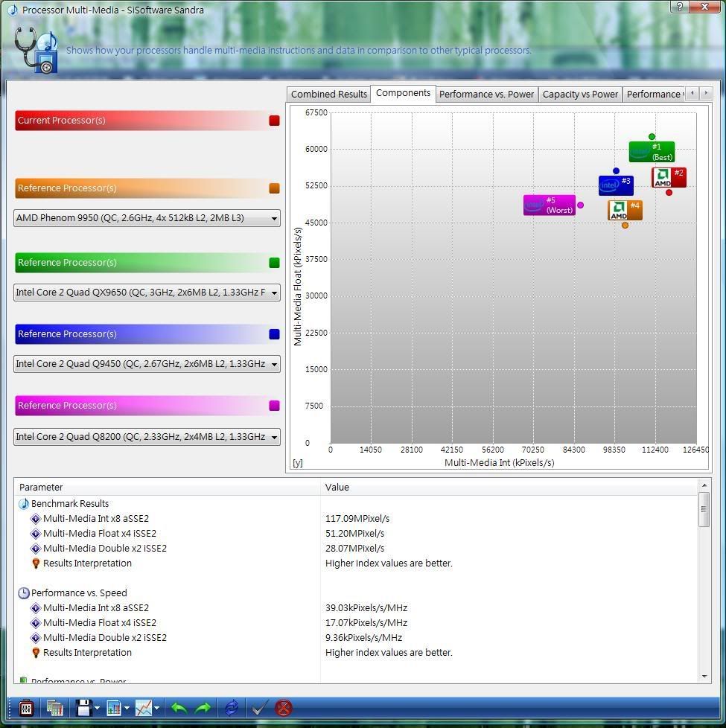
Task: Click the blue refresh arrows icon
Action: click(x=232, y=708)
